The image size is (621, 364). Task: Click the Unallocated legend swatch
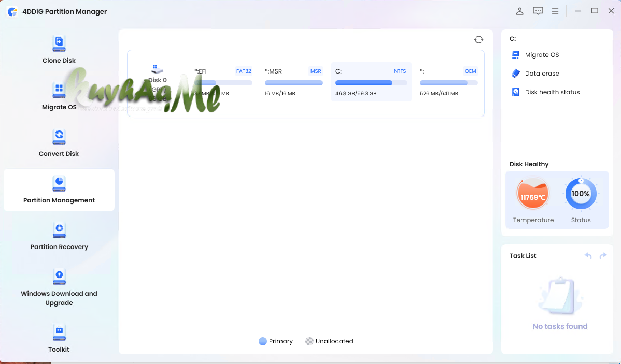pos(309,341)
